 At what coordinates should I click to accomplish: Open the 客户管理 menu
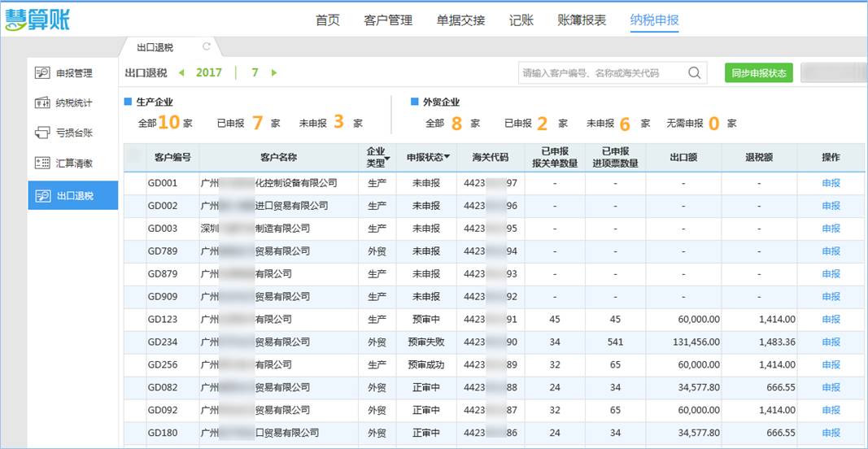pyautogui.click(x=388, y=20)
